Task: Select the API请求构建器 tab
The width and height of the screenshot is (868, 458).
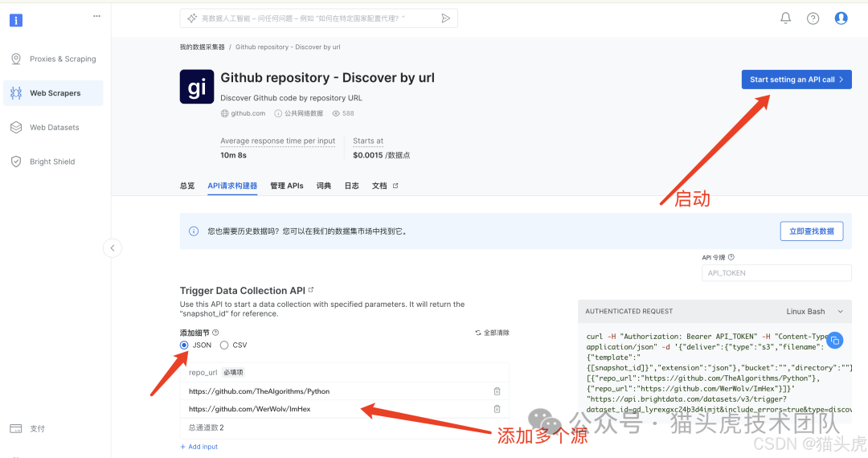Action: coord(232,186)
